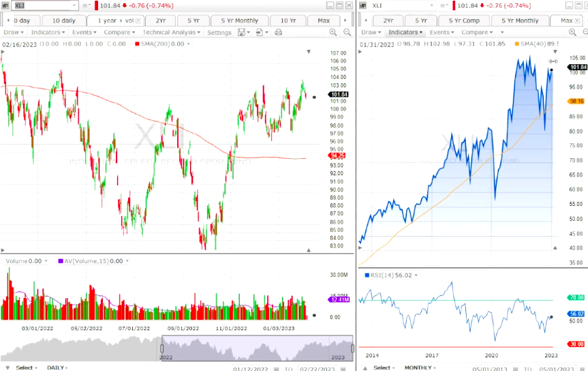
Task: Open right panel Select dropdown
Action: click(x=384, y=368)
